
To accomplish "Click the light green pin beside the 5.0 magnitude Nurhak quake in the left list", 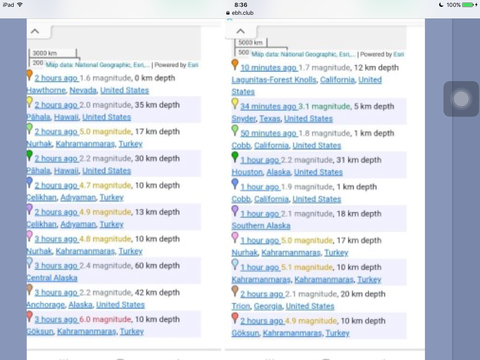I will click(x=29, y=128).
